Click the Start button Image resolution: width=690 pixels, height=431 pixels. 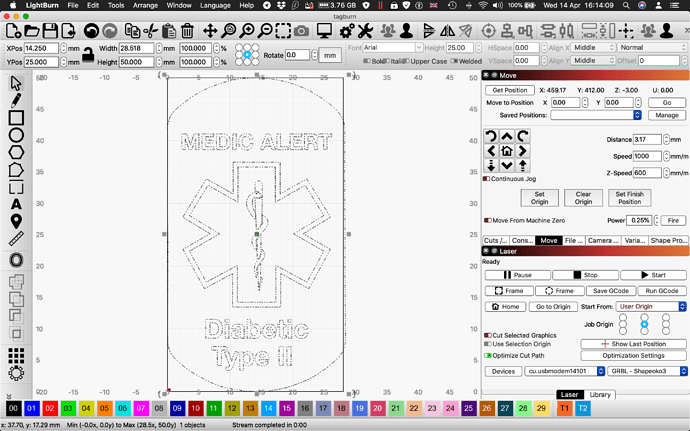click(x=653, y=275)
